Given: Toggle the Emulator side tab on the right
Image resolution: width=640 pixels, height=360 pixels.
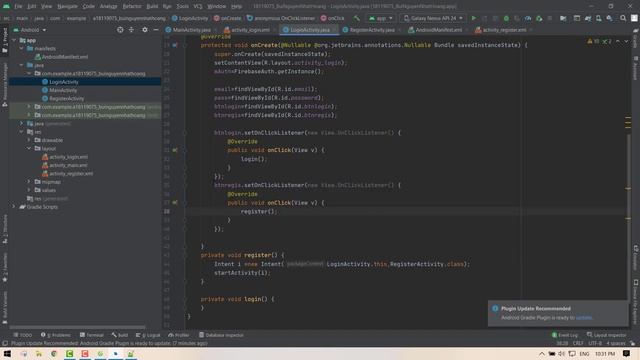Looking at the screenshot, I should coord(636,257).
